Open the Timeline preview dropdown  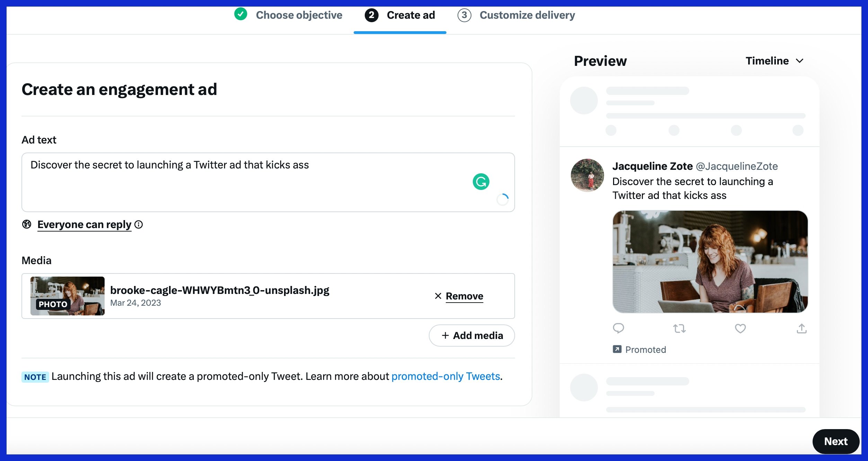coord(774,61)
